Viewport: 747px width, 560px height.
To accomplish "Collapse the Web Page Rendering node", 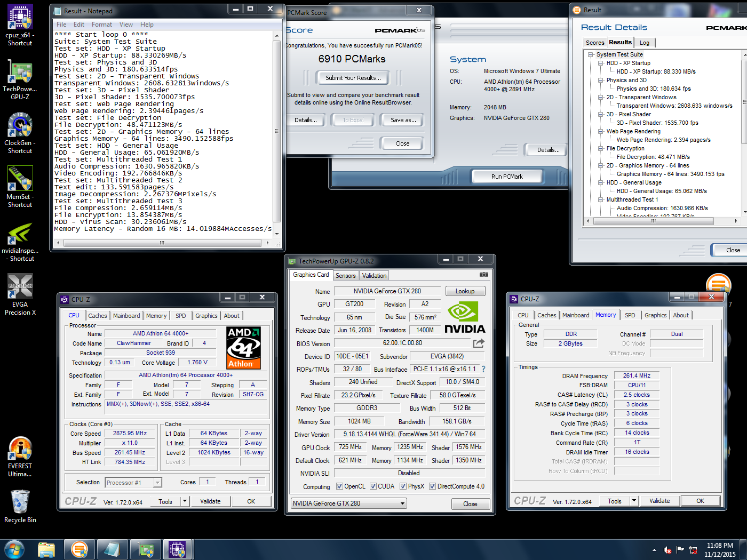I will click(x=601, y=131).
